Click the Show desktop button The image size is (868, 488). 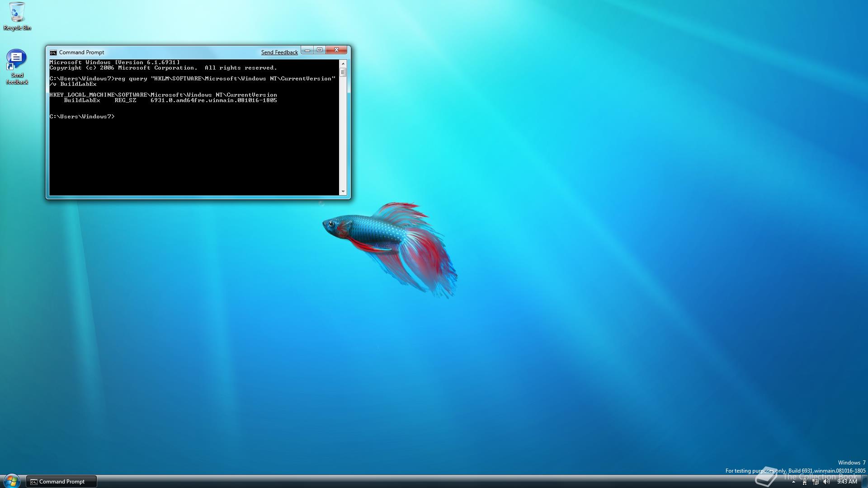(864, 482)
